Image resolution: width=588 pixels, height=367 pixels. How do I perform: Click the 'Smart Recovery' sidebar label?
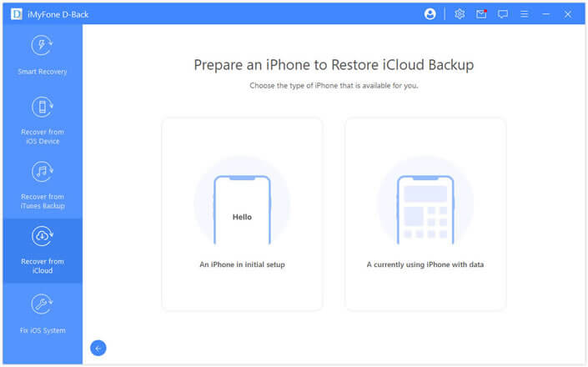coord(43,72)
